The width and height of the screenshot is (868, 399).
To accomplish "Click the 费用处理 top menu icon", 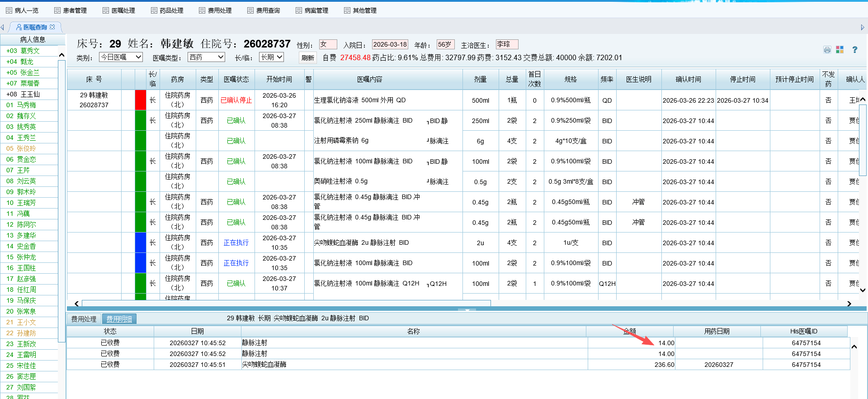I will (202, 10).
